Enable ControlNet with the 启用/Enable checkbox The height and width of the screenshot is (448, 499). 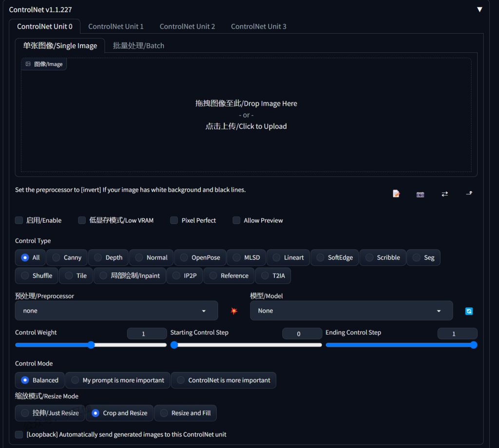(19, 220)
